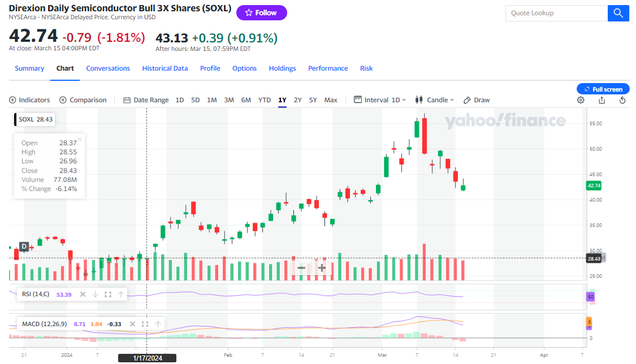
Task: Click the after hours price 43.13
Action: click(x=172, y=38)
